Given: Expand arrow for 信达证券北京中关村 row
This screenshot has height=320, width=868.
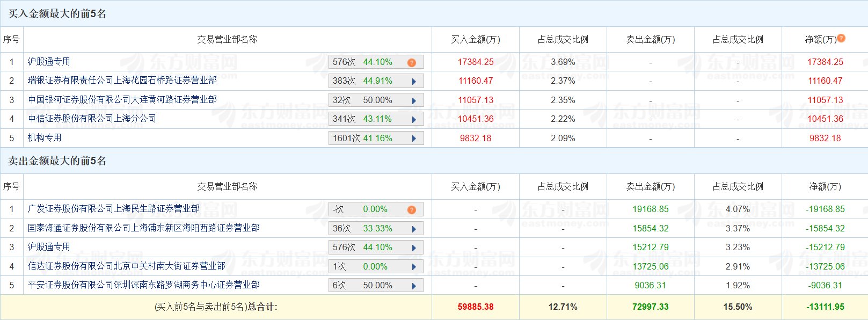Looking at the screenshot, I should click(x=414, y=267).
